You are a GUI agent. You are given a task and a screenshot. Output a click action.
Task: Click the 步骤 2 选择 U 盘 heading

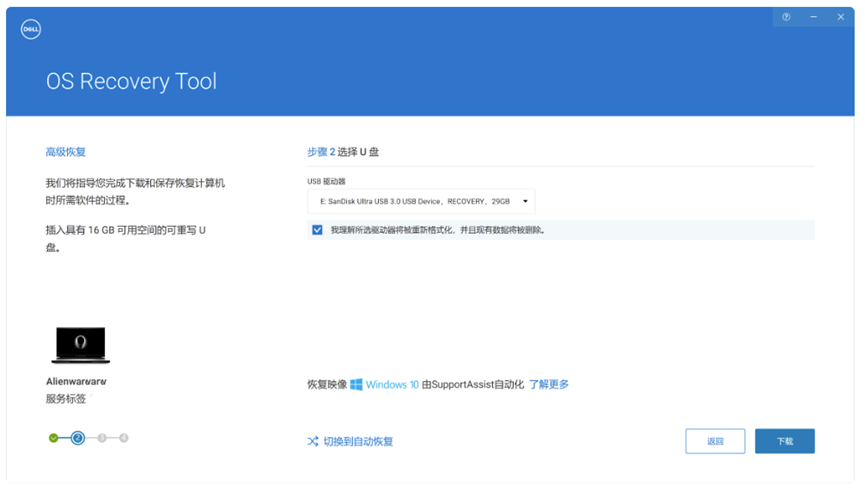343,152
